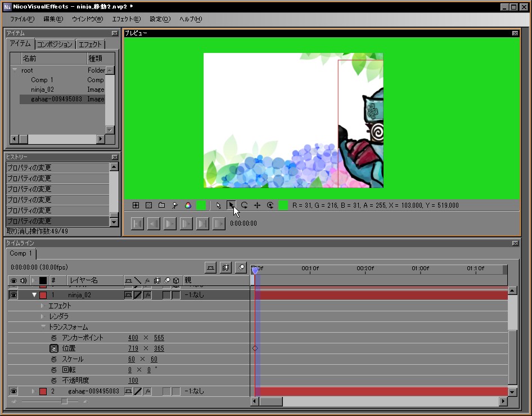This screenshot has width=532, height=416.
Task: Select the rotate tool in preview toolbar
Action: (x=244, y=205)
